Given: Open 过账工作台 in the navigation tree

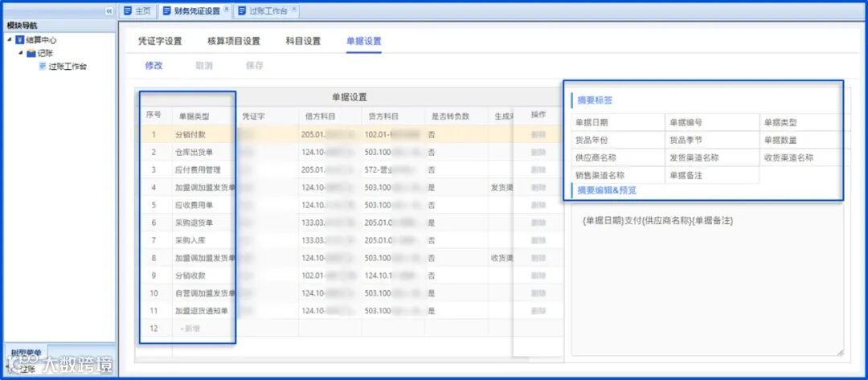Looking at the screenshot, I should pyautogui.click(x=68, y=67).
